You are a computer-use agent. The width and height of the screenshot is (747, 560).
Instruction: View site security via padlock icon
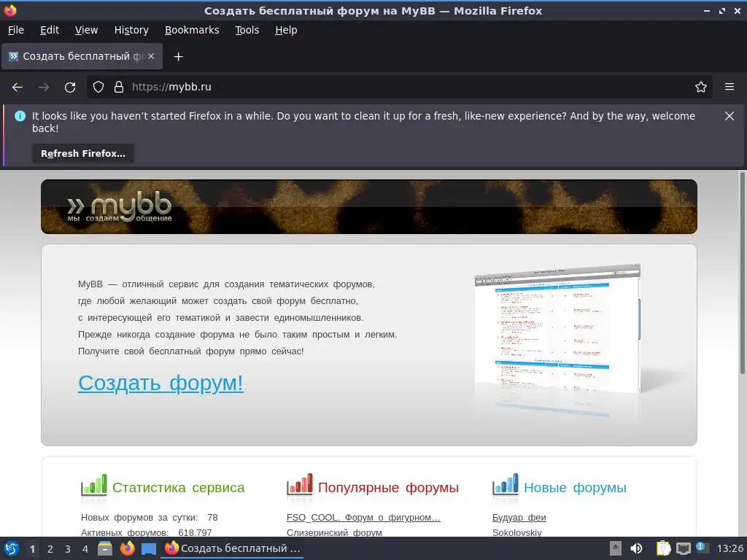coord(119,87)
